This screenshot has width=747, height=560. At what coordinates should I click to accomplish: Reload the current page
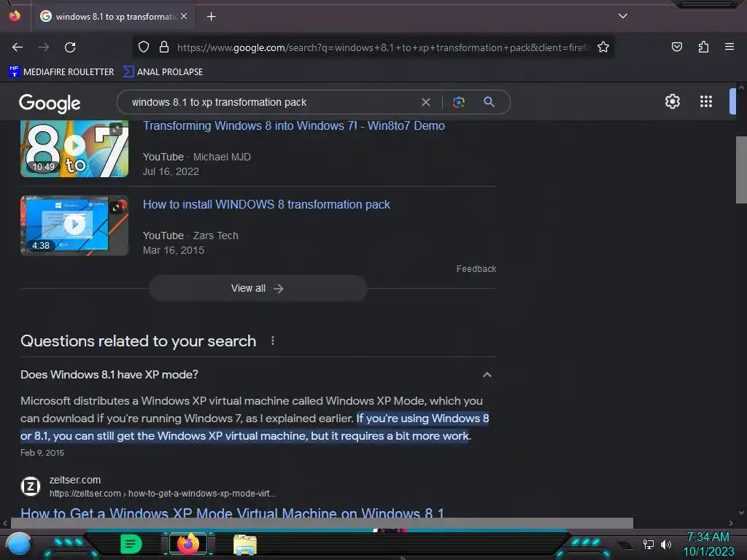pos(70,47)
